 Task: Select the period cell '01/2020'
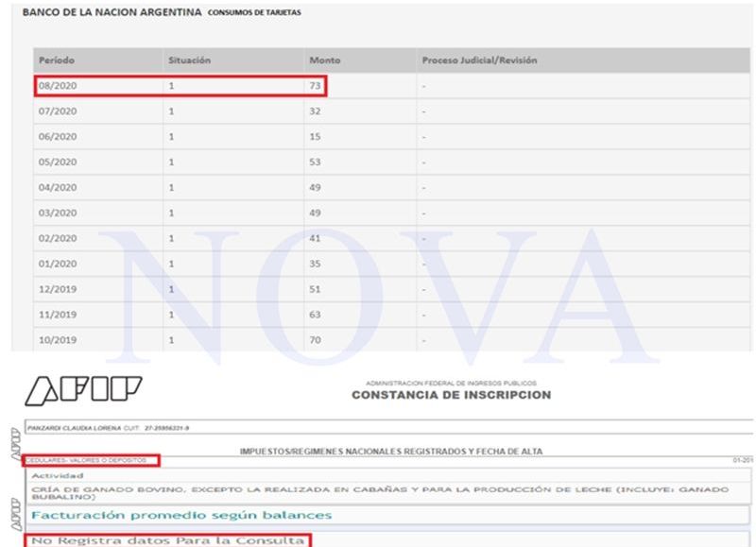tap(58, 265)
